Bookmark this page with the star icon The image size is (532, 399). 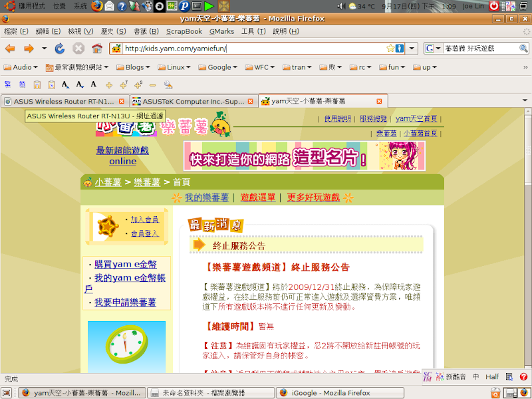[x=390, y=48]
